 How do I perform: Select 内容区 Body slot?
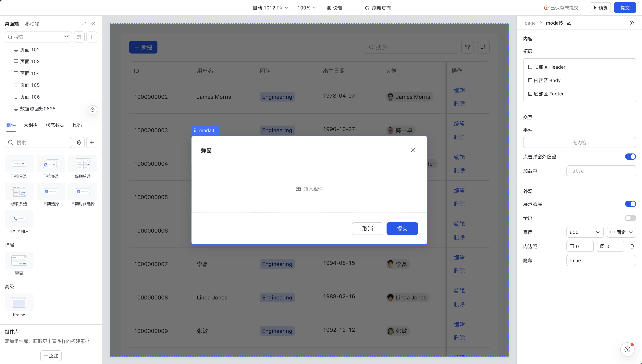point(579,80)
